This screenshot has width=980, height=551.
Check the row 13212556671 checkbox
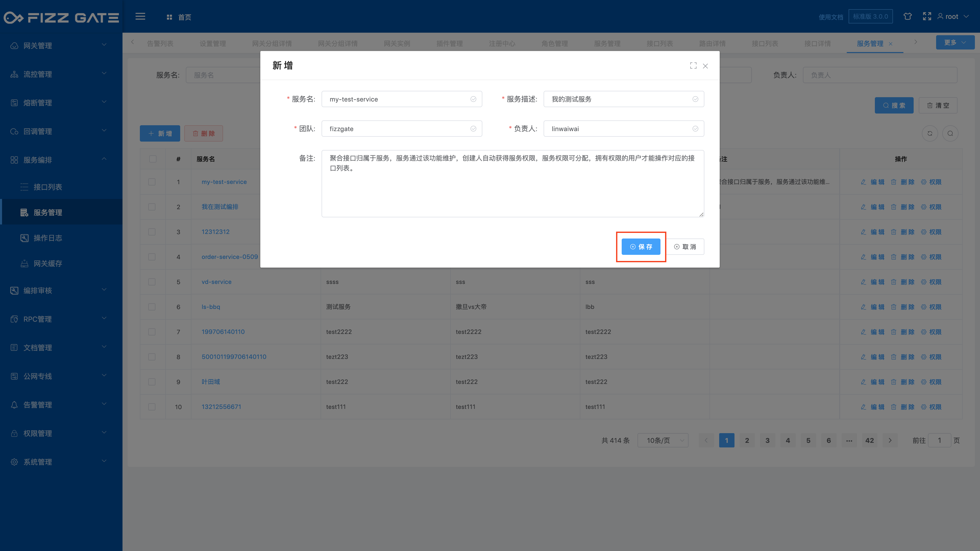pos(152,407)
